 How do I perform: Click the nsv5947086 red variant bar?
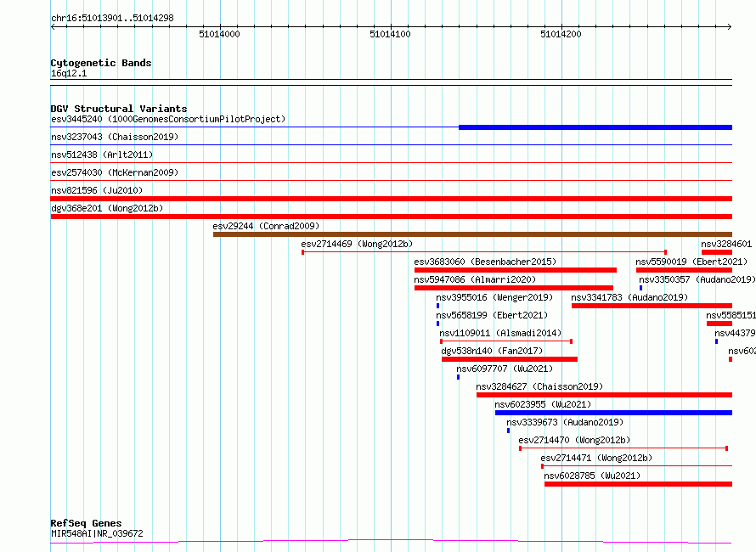pos(513,288)
